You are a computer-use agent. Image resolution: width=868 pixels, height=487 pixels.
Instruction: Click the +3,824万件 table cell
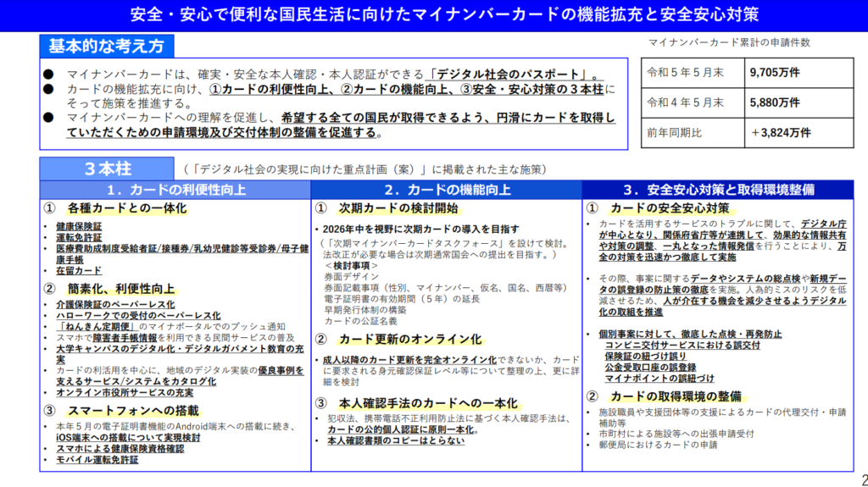click(798, 133)
